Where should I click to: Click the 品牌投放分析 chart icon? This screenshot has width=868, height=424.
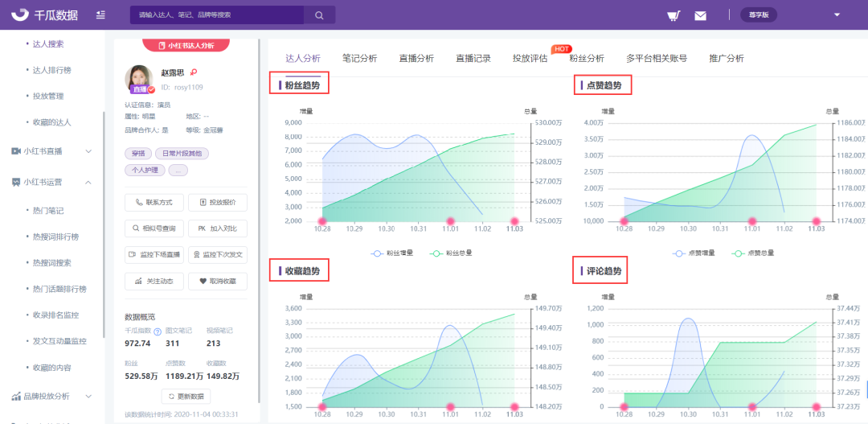click(x=16, y=397)
